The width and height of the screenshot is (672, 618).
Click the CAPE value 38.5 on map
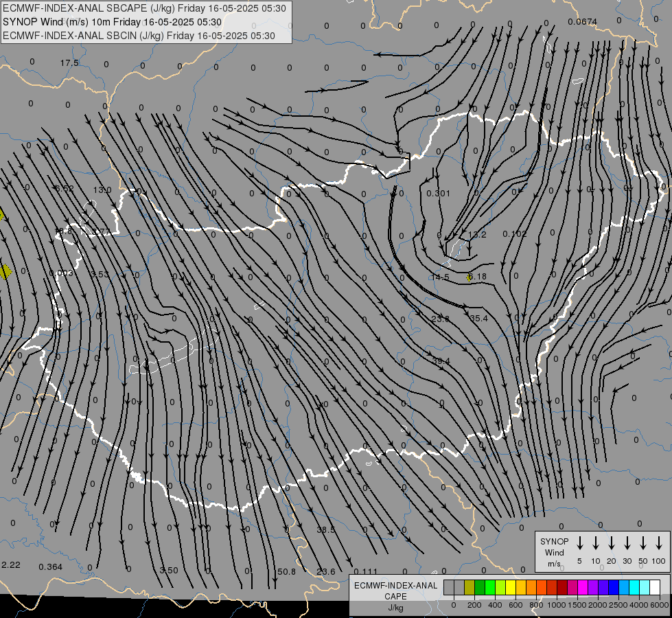tap(326, 530)
